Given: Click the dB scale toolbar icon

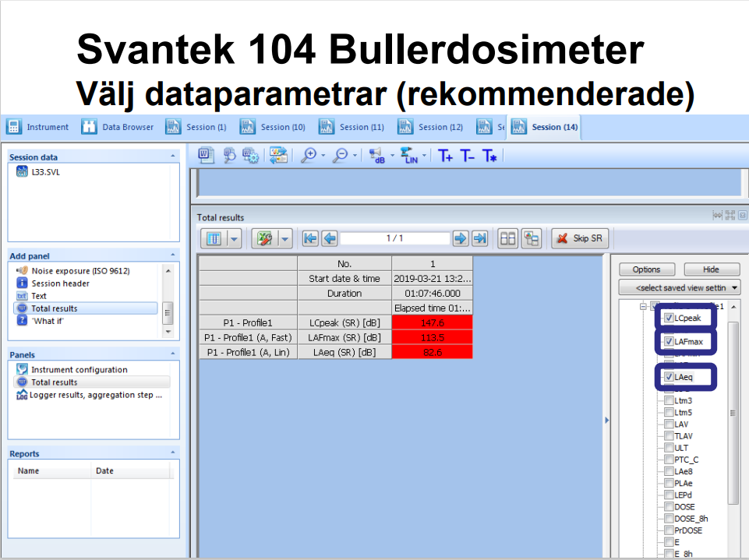Looking at the screenshot, I should pos(376,156).
